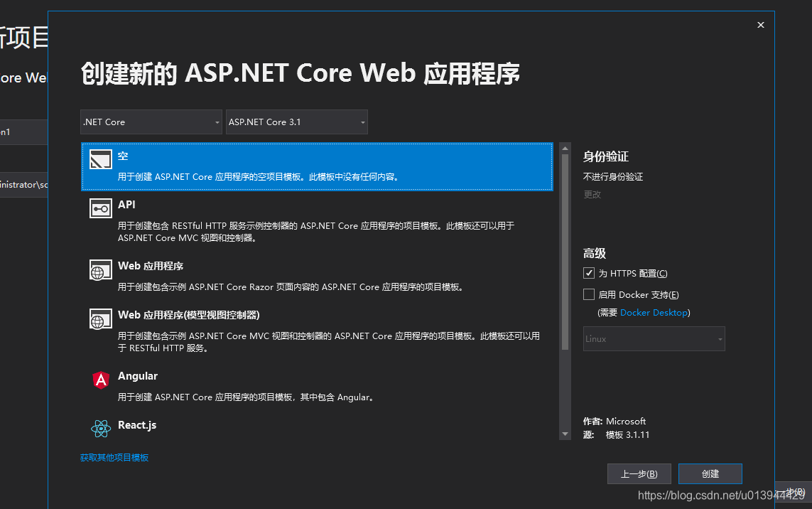Open the Linux Docker OS dropdown

(x=654, y=338)
